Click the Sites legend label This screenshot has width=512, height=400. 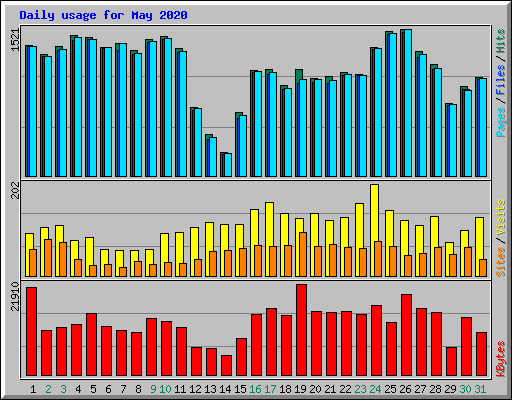coord(500,262)
